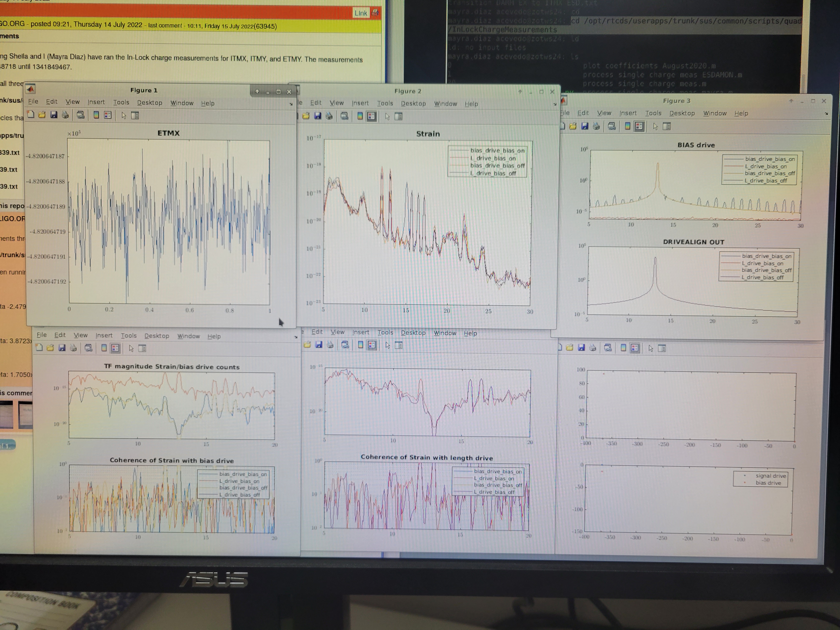Turn off active Legend button in Figure 3
The width and height of the screenshot is (840, 630).
[x=639, y=126]
